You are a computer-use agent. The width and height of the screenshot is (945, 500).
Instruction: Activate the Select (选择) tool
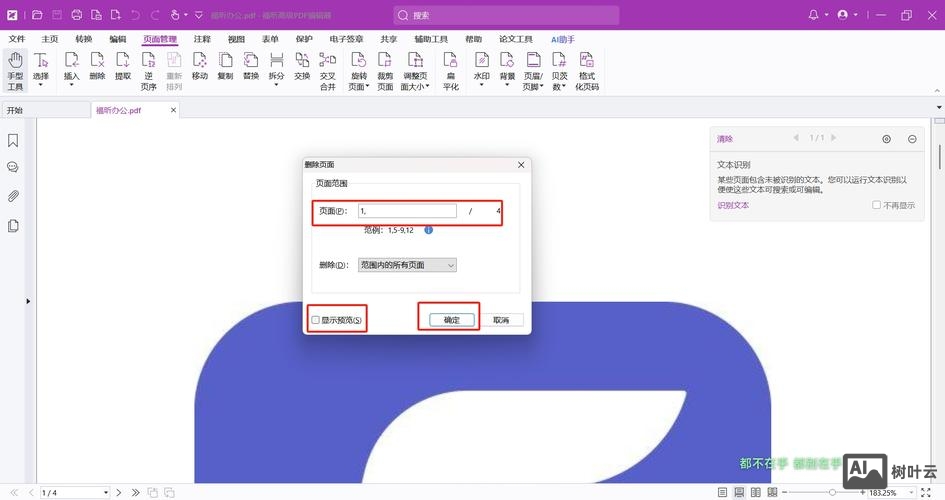coord(40,68)
